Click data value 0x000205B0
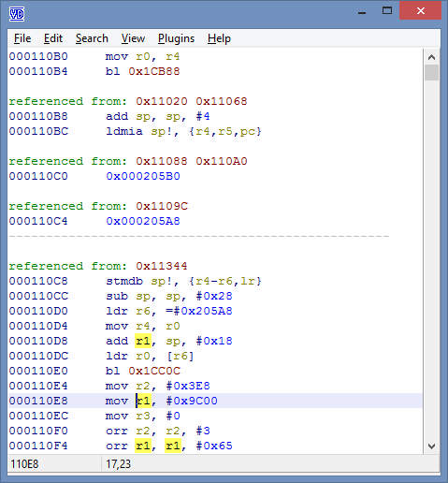This screenshot has height=483, width=448. click(143, 176)
